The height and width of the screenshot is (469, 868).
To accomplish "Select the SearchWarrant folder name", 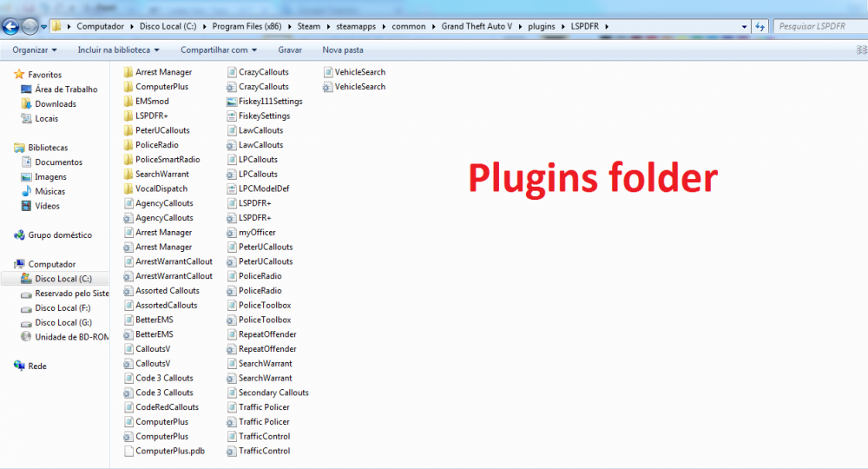I will tap(162, 174).
